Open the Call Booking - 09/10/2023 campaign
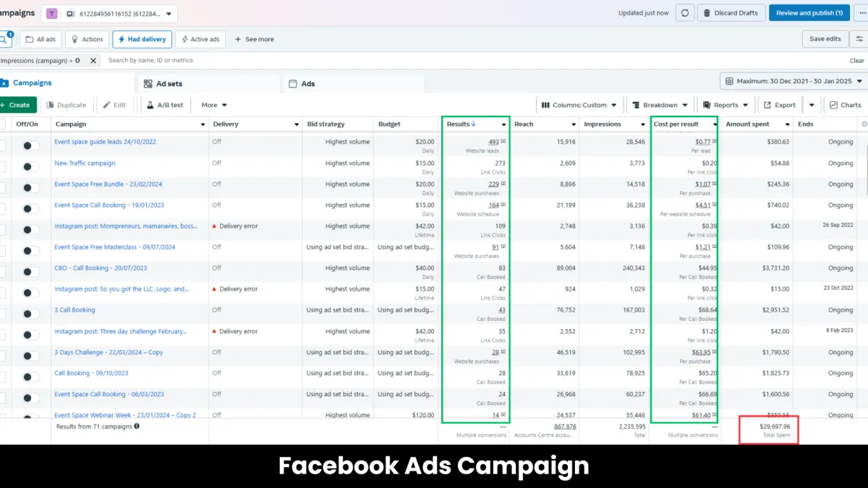 [x=91, y=373]
